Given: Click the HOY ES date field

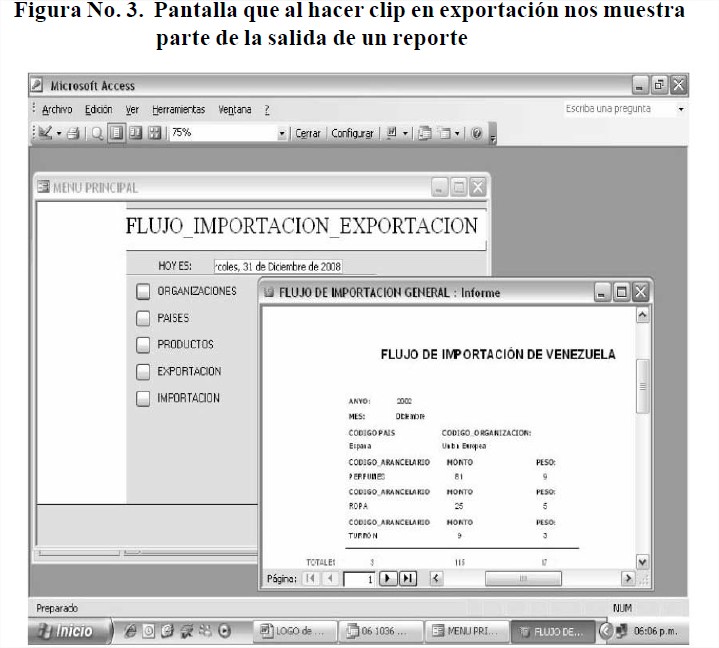Looking at the screenshot, I should 278,266.
